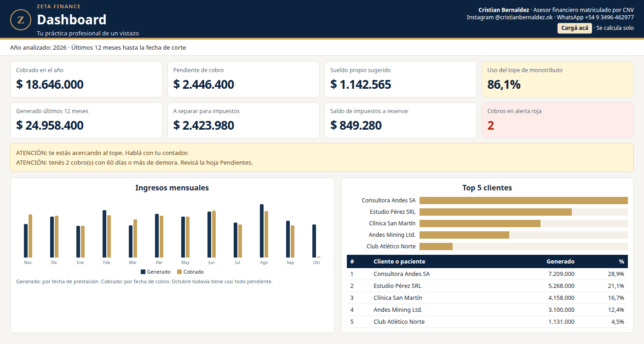Viewport: 644px width, 344px height.
Task: Click the Cobros en alerta roja count
Action: coord(491,126)
